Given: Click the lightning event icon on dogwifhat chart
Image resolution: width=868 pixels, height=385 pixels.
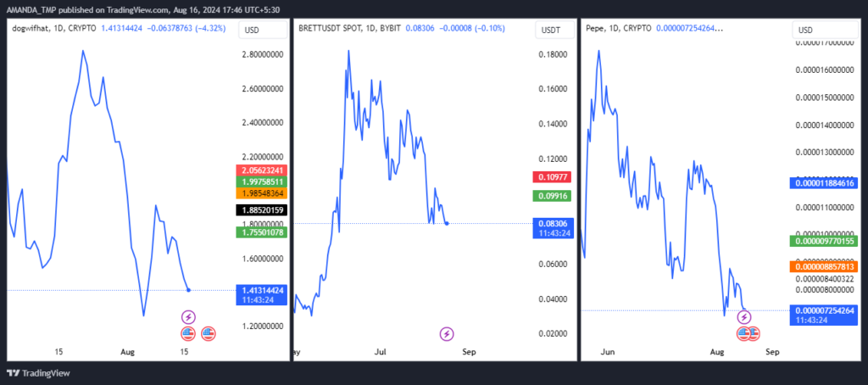Looking at the screenshot, I should [x=189, y=317].
